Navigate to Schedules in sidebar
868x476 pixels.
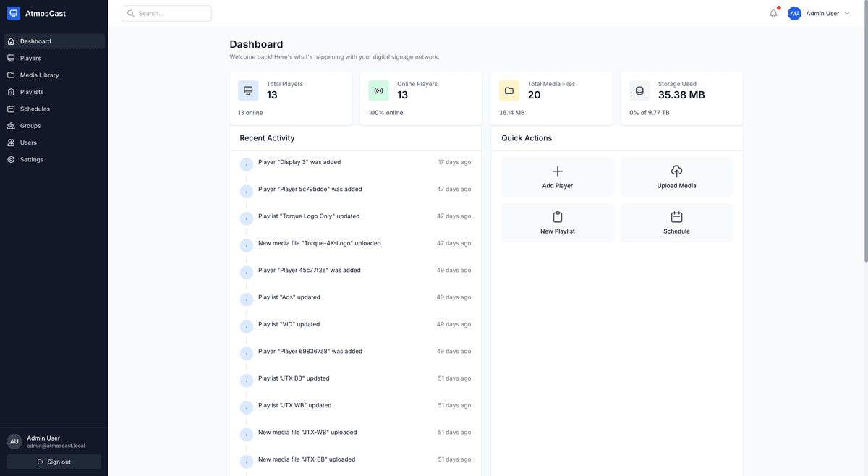tap(35, 109)
